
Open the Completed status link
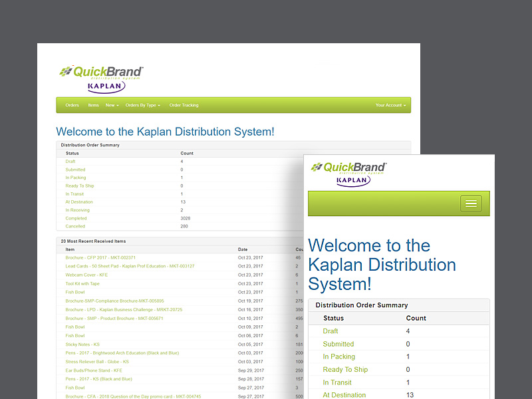click(76, 218)
